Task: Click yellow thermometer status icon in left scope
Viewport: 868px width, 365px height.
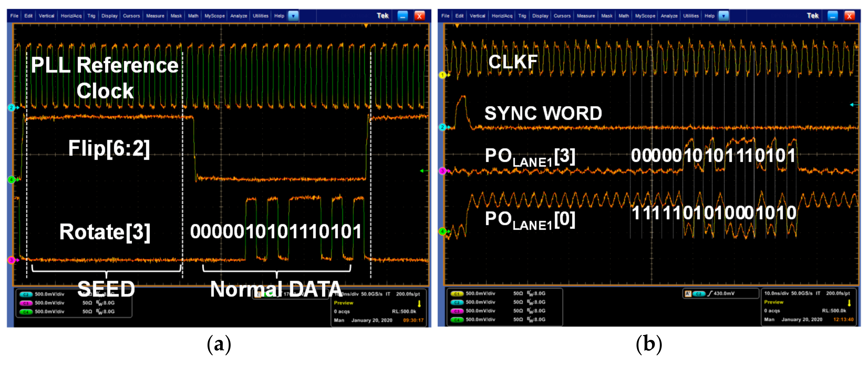Action: click(x=419, y=304)
